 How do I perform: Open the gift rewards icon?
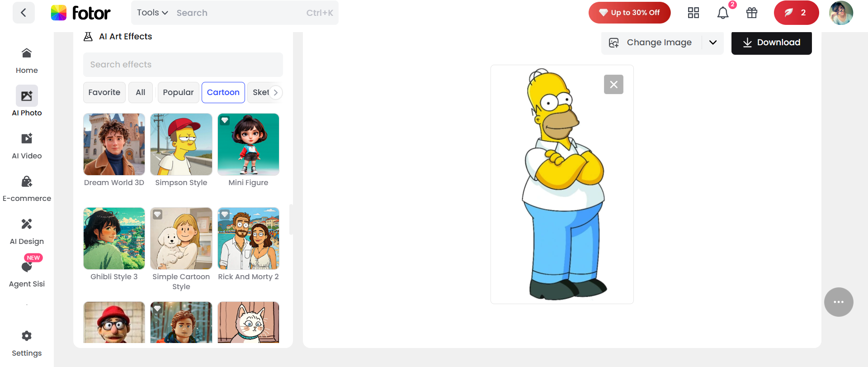pos(751,13)
